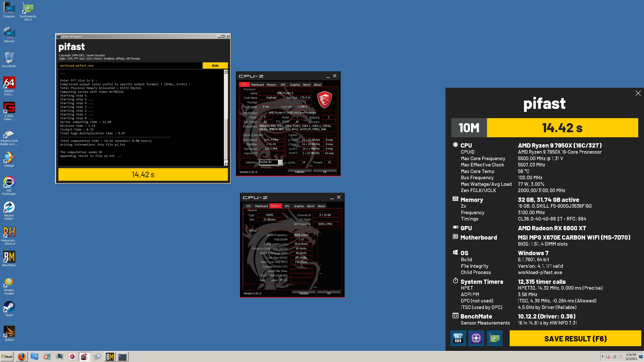
Task: Open Graphics tab in lower CPU-Z window
Action: [299, 206]
